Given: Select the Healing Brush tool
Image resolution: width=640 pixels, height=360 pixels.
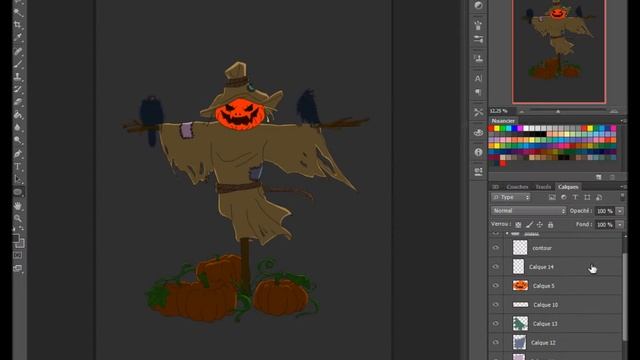Looking at the screenshot, I should 18,51.
